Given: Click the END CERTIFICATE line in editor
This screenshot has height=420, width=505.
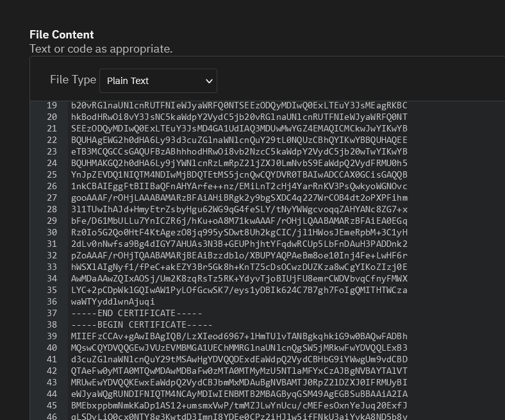Looking at the screenshot, I should 137,313.
